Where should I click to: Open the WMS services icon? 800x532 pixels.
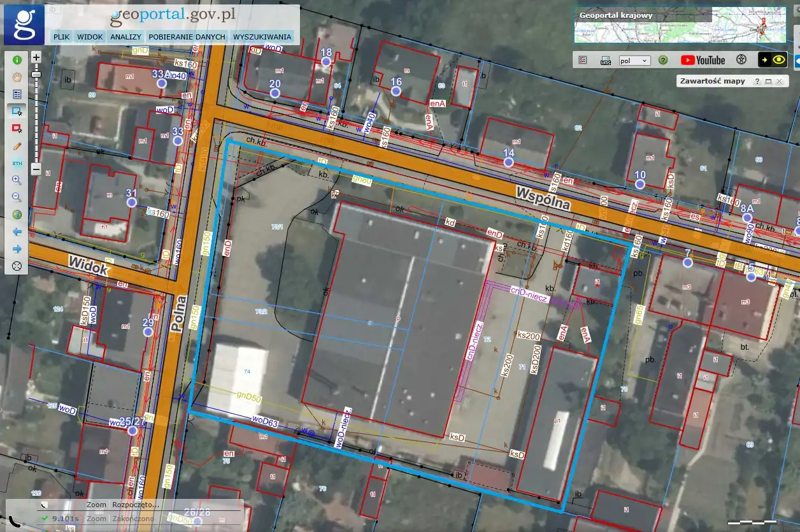[606, 60]
